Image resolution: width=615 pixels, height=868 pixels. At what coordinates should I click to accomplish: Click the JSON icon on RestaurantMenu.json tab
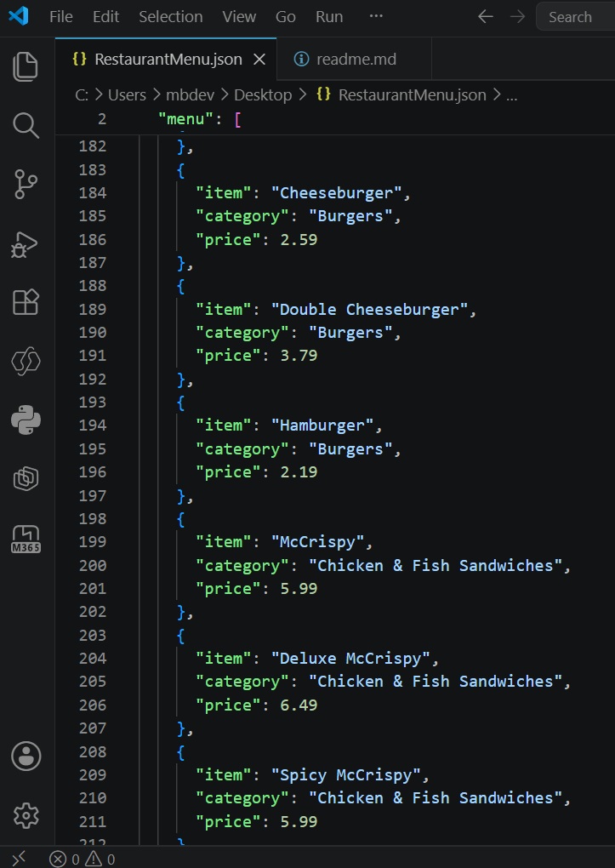click(80, 60)
